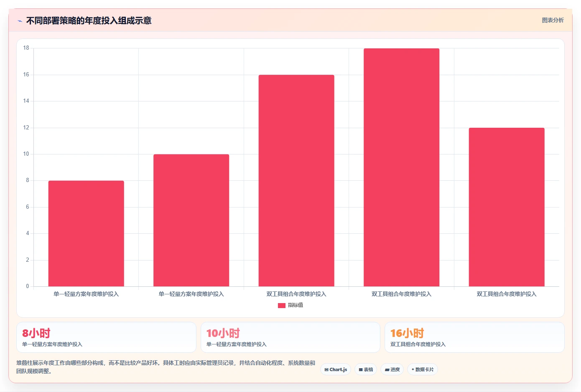Image resolution: width=581 pixels, height=392 pixels.
Task: Click the Chart.js tag
Action: (336, 369)
